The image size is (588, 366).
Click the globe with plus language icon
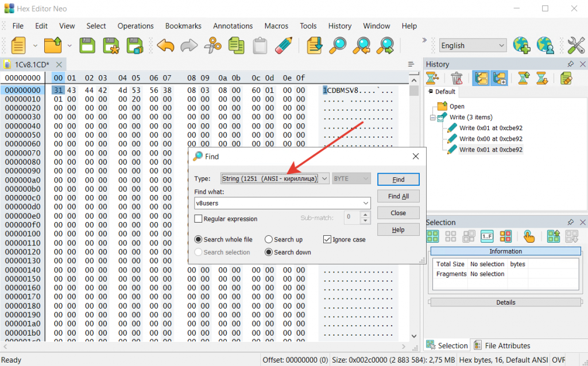pos(521,46)
